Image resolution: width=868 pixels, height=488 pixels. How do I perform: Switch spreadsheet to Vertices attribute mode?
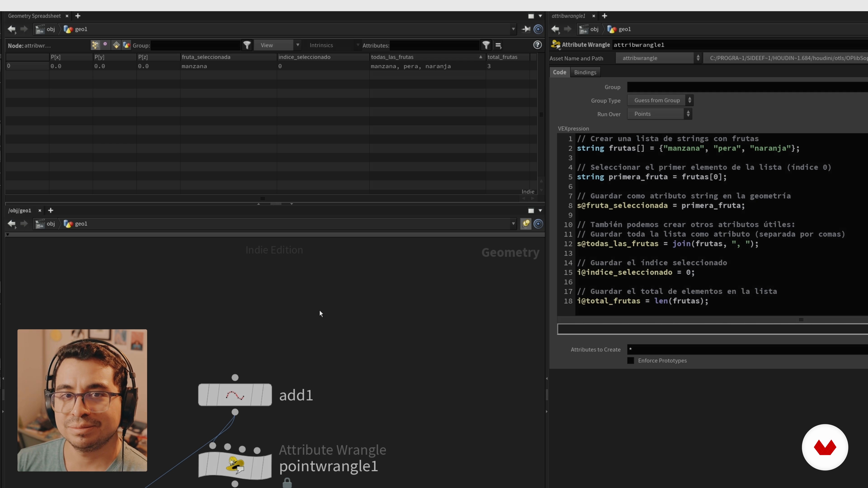(x=105, y=45)
